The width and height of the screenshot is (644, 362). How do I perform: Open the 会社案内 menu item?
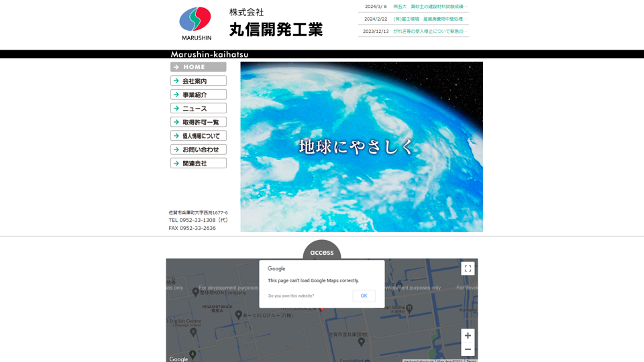pyautogui.click(x=198, y=81)
